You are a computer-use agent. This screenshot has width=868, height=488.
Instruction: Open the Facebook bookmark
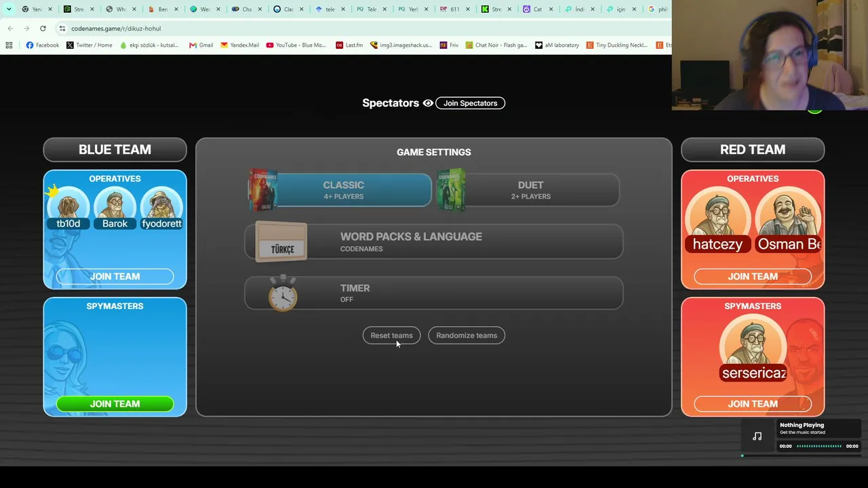point(42,45)
